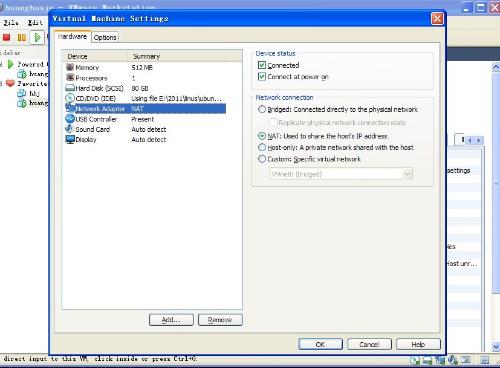Viewport: 500px width, 368px height.
Task: Click the network computers status bar icon
Action: (440, 360)
